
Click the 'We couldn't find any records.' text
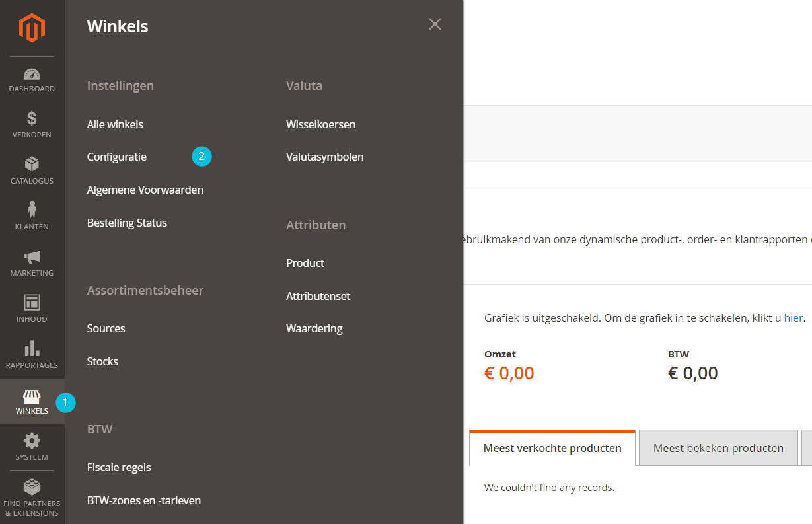tap(549, 488)
